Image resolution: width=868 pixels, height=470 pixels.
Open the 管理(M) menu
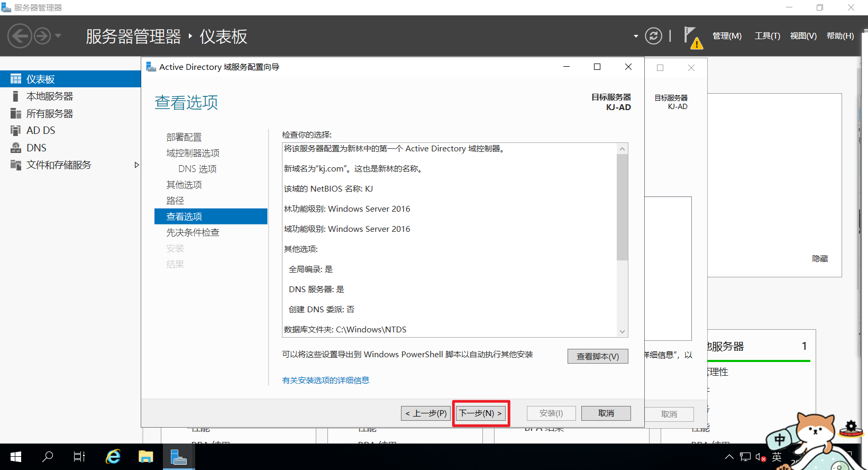(727, 36)
